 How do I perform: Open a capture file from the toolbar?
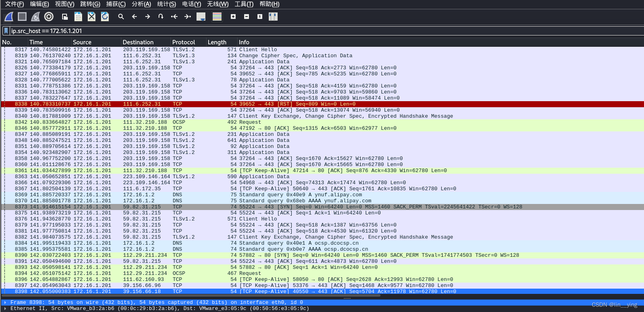[x=65, y=17]
